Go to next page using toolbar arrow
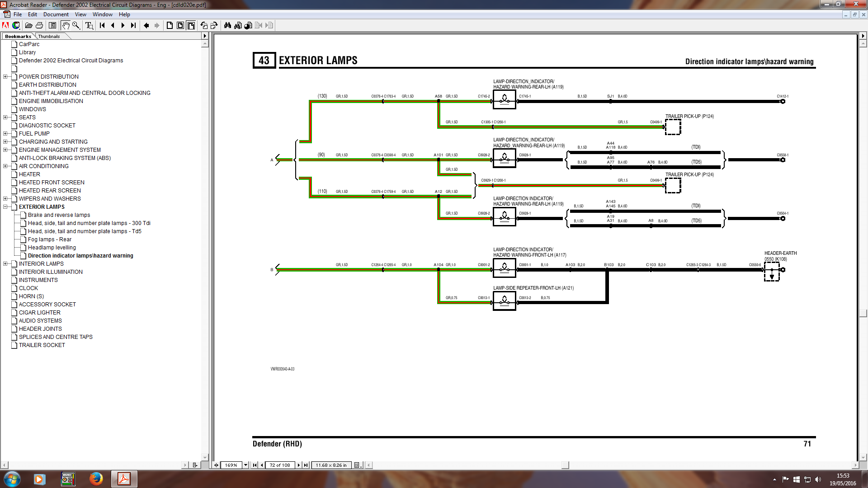This screenshot has height=488, width=868. pyautogui.click(x=123, y=25)
